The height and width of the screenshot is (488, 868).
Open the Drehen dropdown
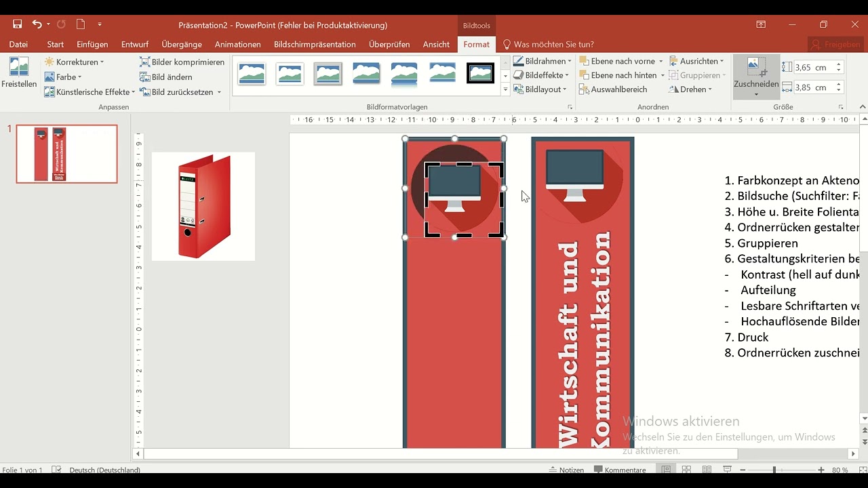(690, 89)
